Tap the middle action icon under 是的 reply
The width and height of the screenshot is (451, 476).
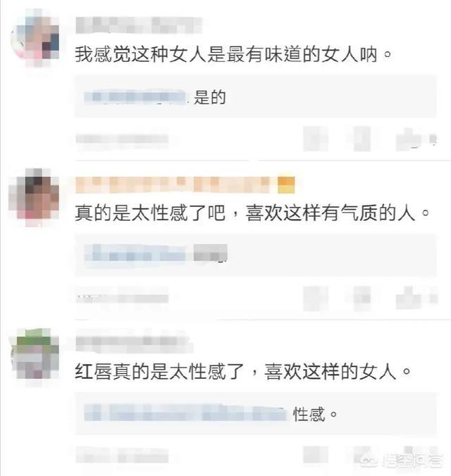pyautogui.click(x=362, y=139)
